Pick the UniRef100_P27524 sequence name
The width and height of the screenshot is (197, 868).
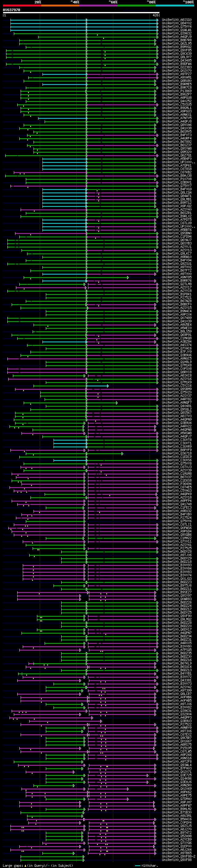coord(177,518)
